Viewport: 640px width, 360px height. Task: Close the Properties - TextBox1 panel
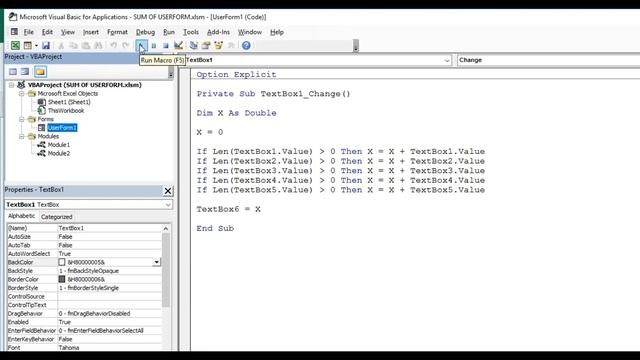pyautogui.click(x=168, y=191)
